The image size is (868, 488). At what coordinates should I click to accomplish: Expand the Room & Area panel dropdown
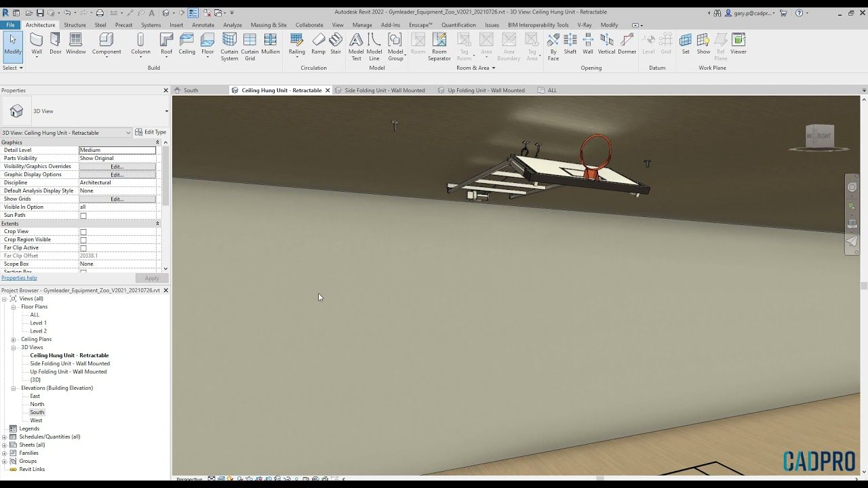click(475, 68)
